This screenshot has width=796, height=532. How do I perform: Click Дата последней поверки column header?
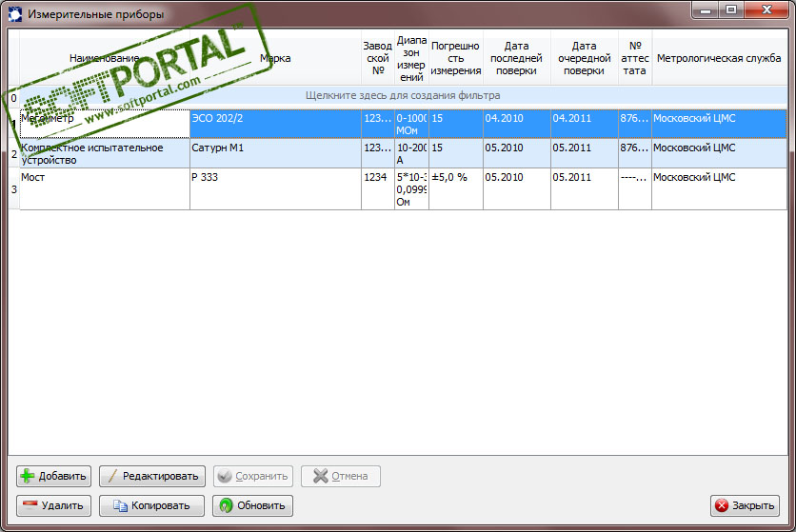[x=517, y=58]
